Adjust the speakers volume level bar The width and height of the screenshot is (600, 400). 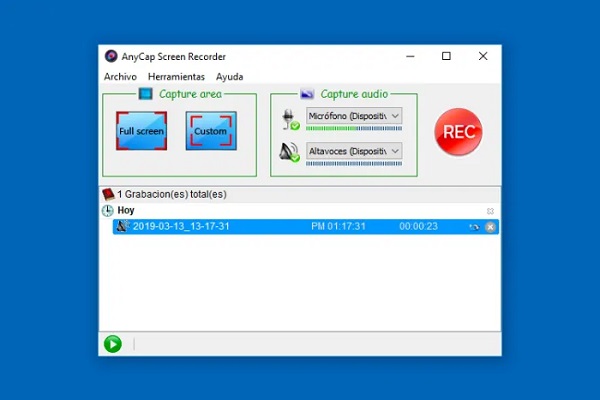(354, 164)
